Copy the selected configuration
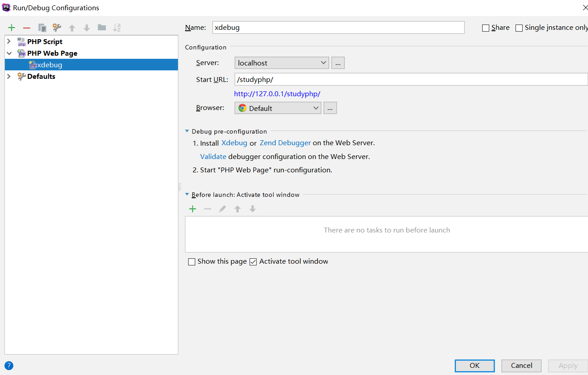Screen dimensions: 588x375 (42, 28)
